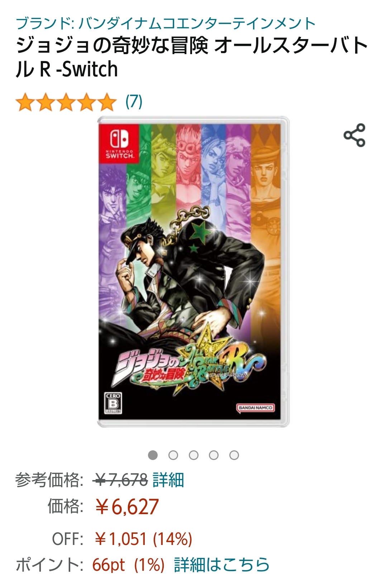387x588 pixels.
Task: Tap the CERO B rating badge
Action: [113, 403]
